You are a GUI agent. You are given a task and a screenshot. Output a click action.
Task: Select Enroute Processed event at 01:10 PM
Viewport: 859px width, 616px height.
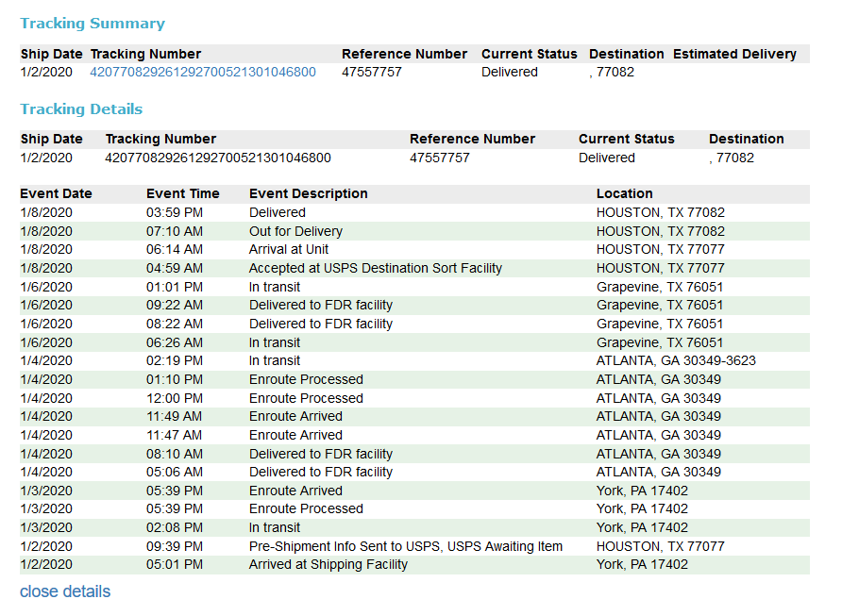[306, 379]
